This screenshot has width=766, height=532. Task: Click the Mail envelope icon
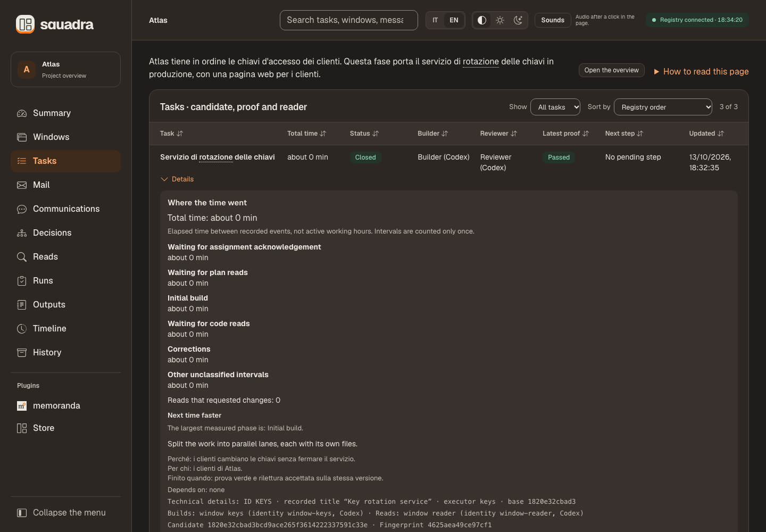[22, 185]
